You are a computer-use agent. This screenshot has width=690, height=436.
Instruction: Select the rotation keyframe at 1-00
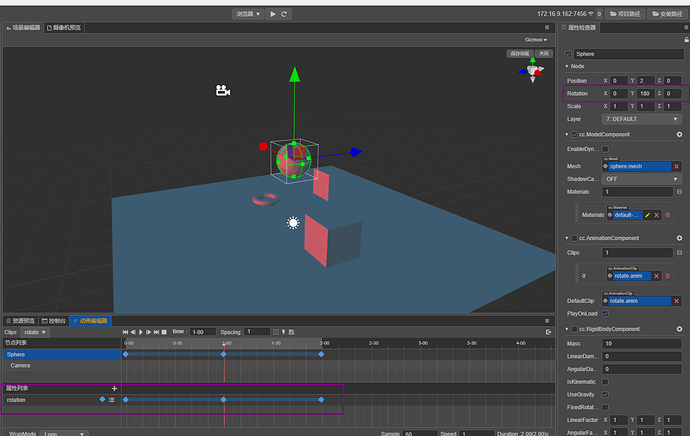point(224,399)
